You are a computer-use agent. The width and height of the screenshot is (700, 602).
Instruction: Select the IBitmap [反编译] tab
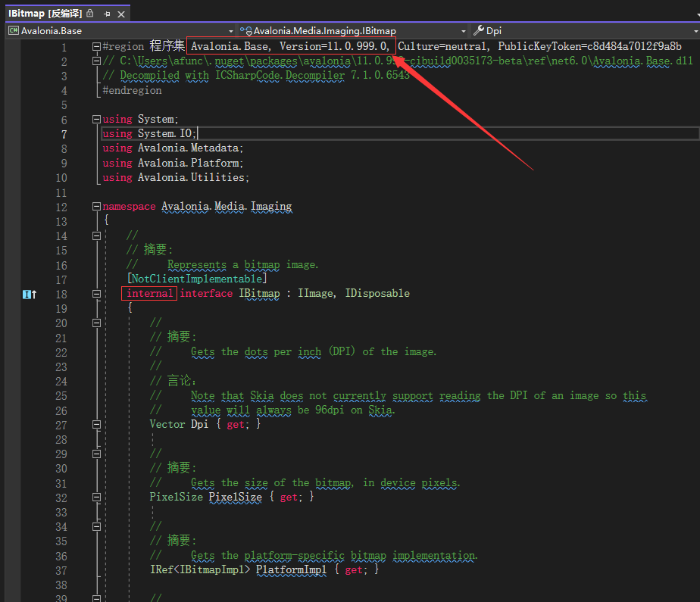45,13
